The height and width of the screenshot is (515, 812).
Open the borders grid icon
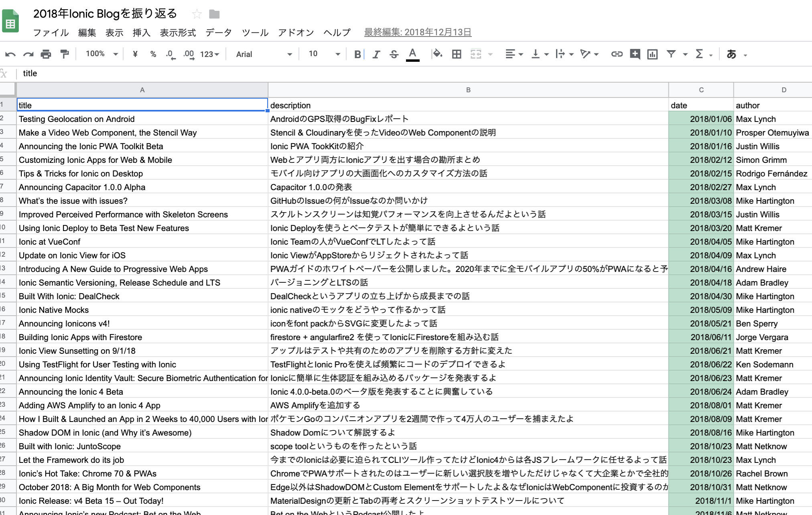tap(457, 54)
